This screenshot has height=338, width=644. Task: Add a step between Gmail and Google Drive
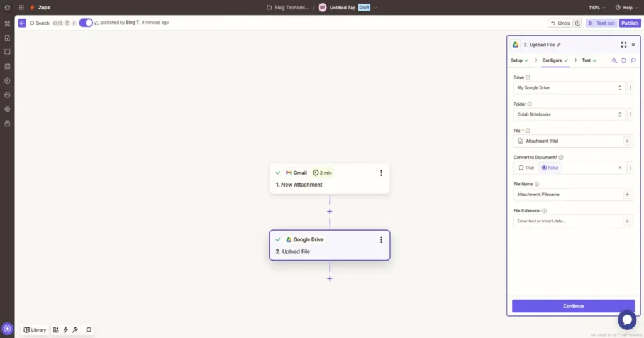[330, 212]
